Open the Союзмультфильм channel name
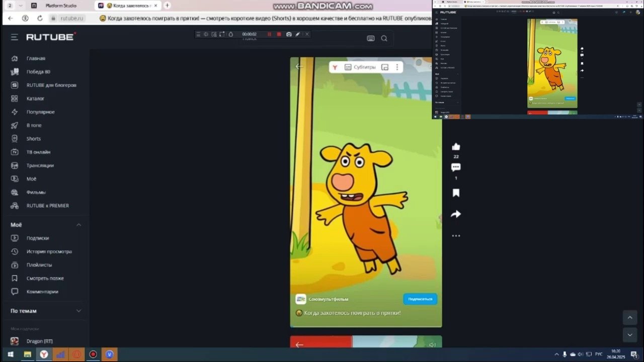The image size is (644, 362). 329,299
